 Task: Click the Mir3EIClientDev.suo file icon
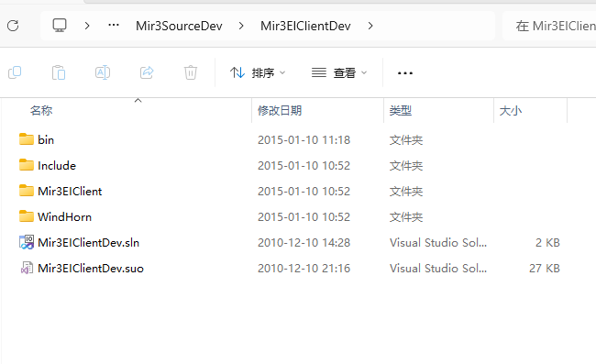point(27,268)
